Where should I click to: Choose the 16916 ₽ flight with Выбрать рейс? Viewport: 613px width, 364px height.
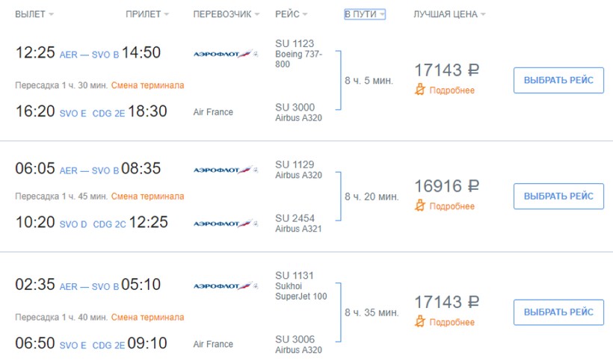558,196
